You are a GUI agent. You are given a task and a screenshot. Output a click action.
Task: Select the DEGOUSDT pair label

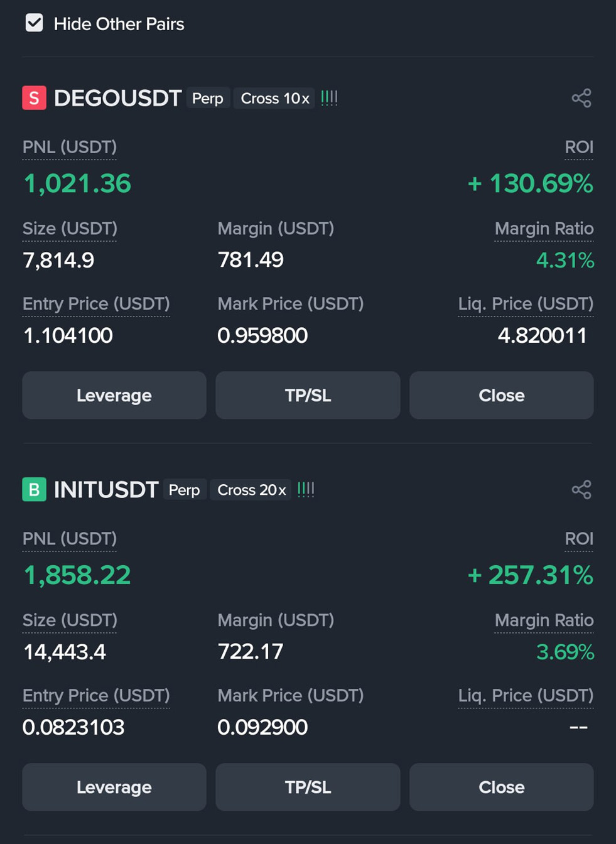click(117, 97)
